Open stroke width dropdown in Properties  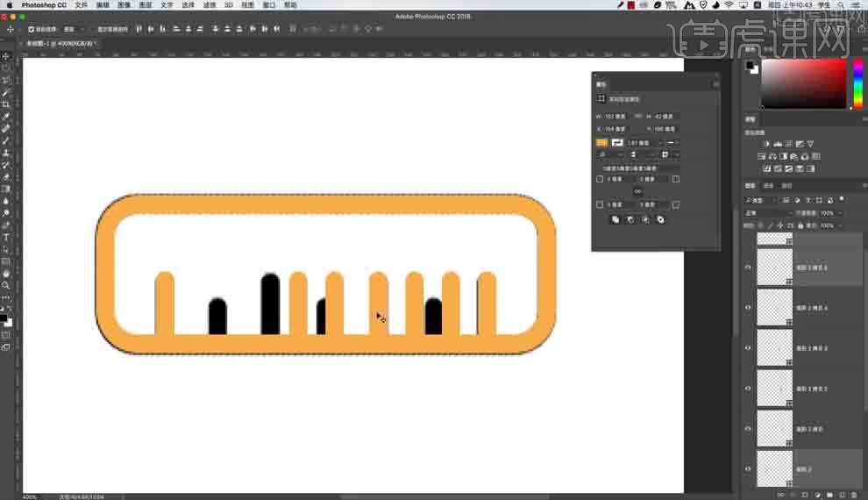tap(659, 143)
